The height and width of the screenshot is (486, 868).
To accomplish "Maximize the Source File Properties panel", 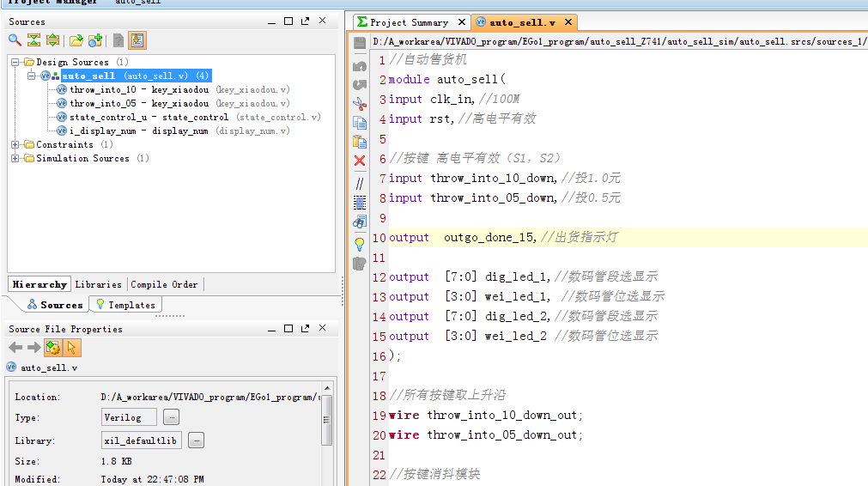I will [x=288, y=328].
